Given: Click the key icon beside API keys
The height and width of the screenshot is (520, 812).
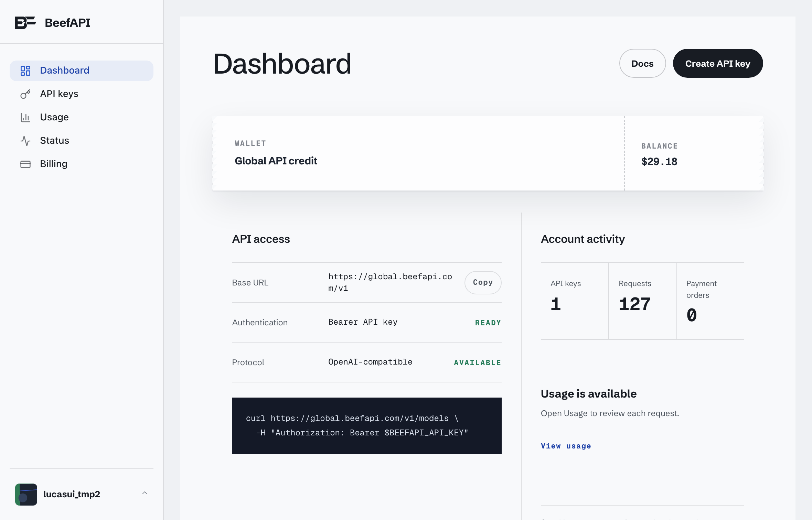Looking at the screenshot, I should 25,94.
